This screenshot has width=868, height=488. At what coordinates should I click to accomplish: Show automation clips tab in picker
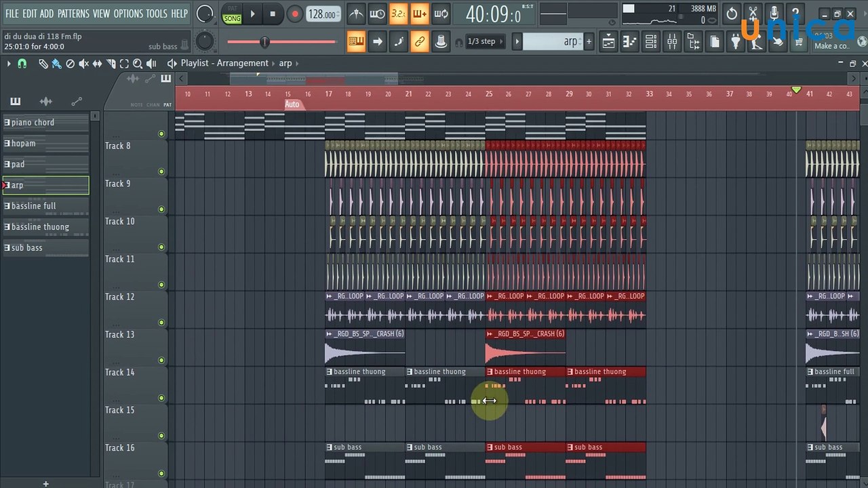coord(76,102)
